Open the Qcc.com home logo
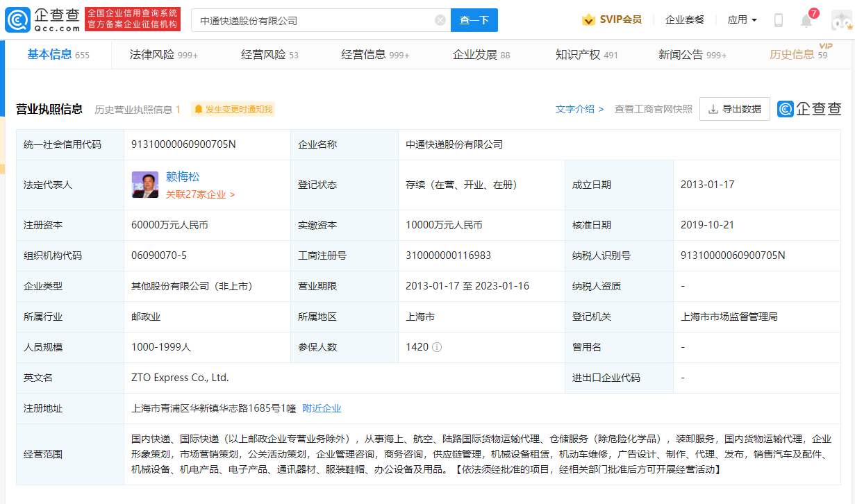Screen dimensions: 855x504 [43, 20]
